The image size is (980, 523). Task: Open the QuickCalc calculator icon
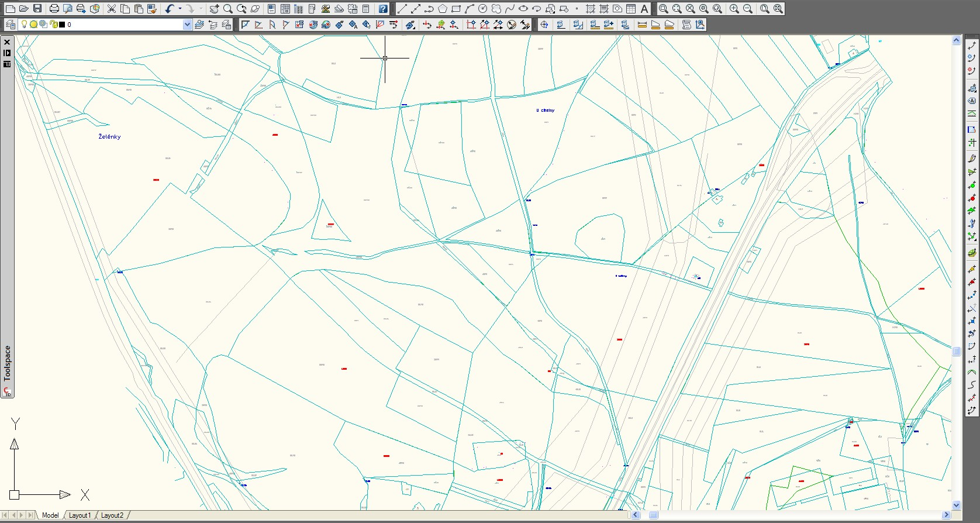pyautogui.click(x=366, y=9)
